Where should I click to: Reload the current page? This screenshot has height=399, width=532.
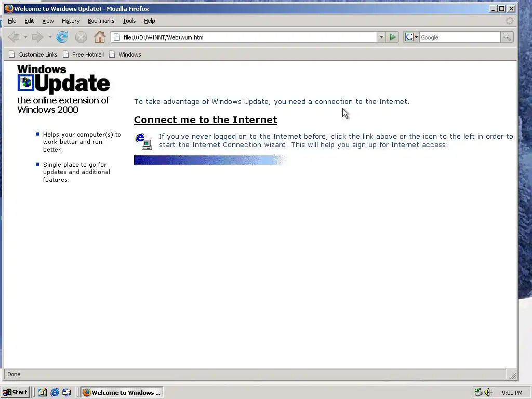62,37
